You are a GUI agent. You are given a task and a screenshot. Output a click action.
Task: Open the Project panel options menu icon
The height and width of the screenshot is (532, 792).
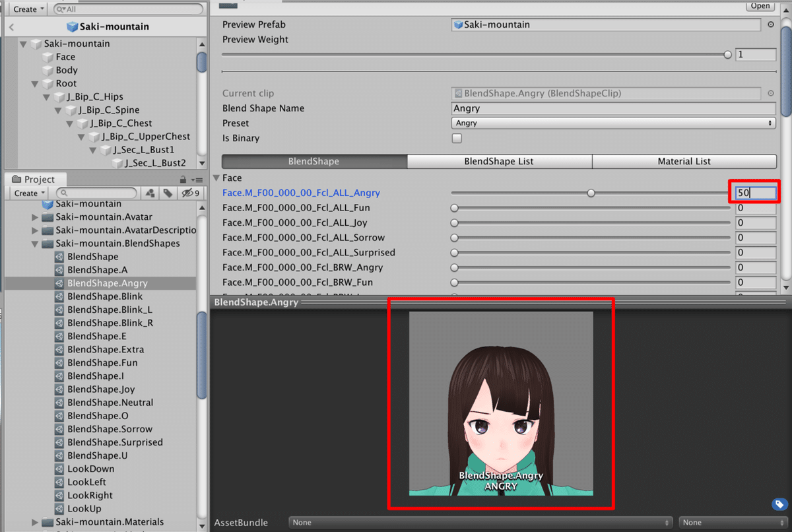(x=197, y=180)
